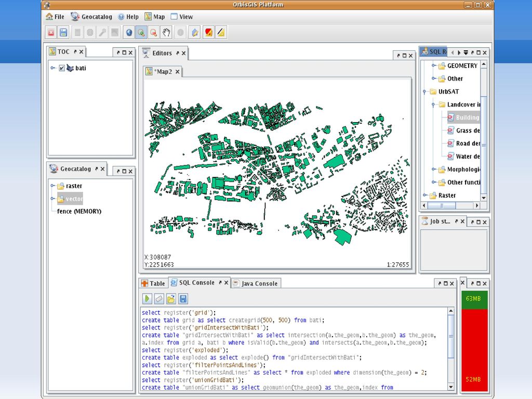The image size is (532, 399).
Task: Select fence (MEMORY) in Geocatalog
Action: tap(79, 211)
